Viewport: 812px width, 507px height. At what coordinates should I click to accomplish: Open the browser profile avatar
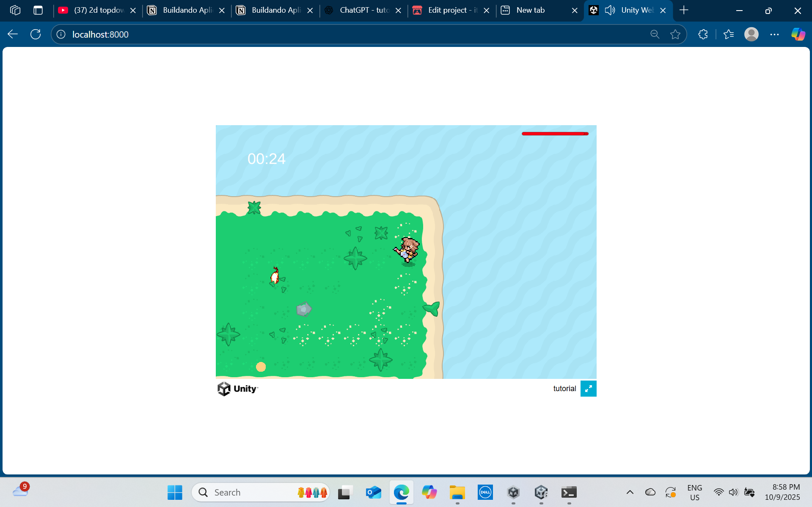coord(751,34)
